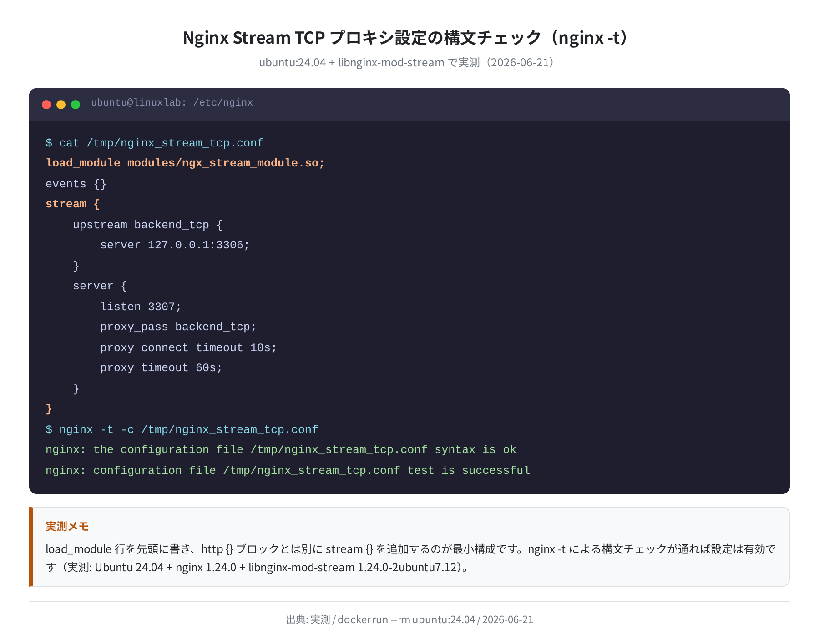Image resolution: width=819 pixels, height=644 pixels.
Task: Click the 'proxy_connect_timeout 10s;' line
Action: [x=188, y=347]
